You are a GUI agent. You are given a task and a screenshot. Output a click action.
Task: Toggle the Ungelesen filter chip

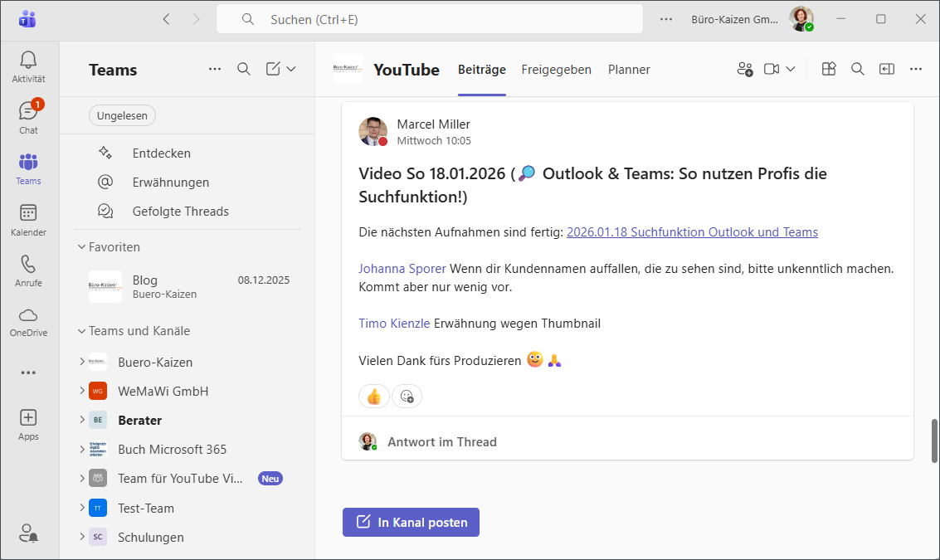(122, 116)
